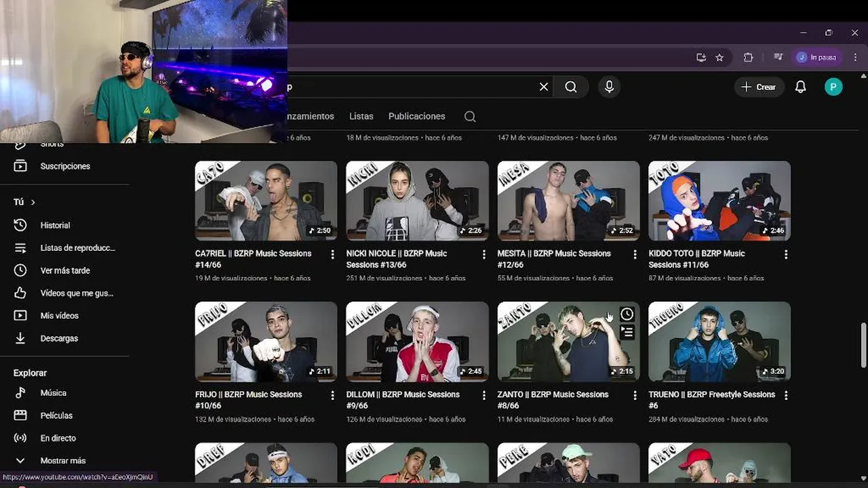The image size is (868, 488).
Task: Add ZANTO video to queue
Action: click(x=627, y=332)
